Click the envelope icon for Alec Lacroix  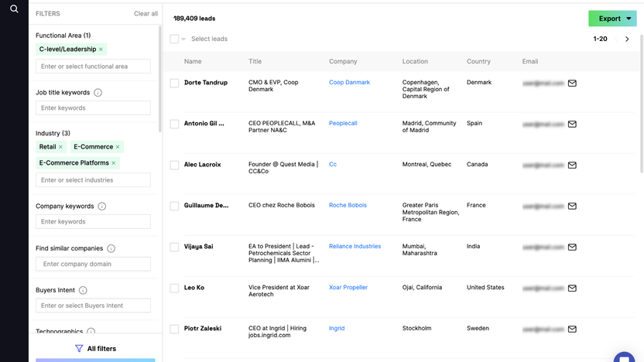(x=572, y=165)
